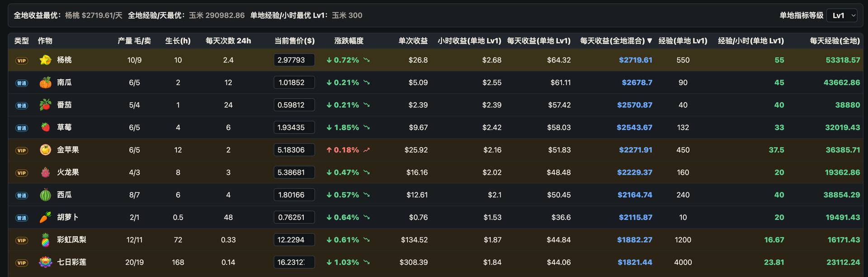Click the 南瓜 price input 1.01852
Image resolution: width=868 pixels, height=277 pixels.
294,82
